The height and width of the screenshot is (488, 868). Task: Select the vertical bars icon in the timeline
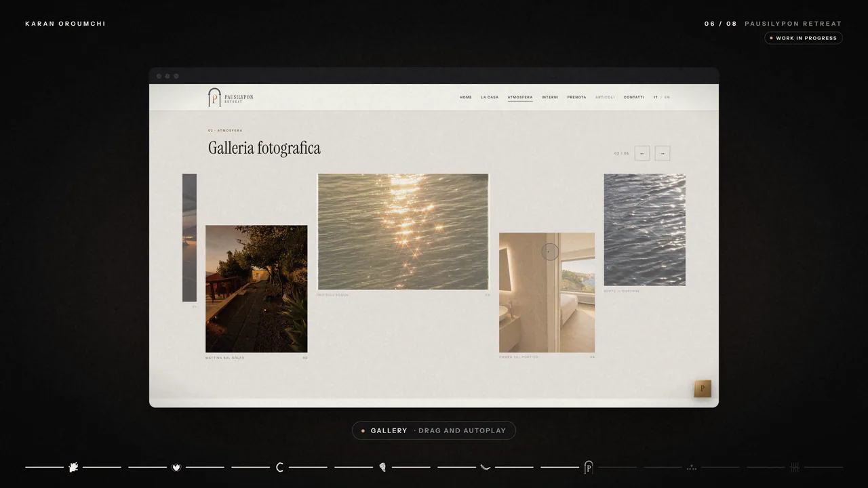[795, 467]
